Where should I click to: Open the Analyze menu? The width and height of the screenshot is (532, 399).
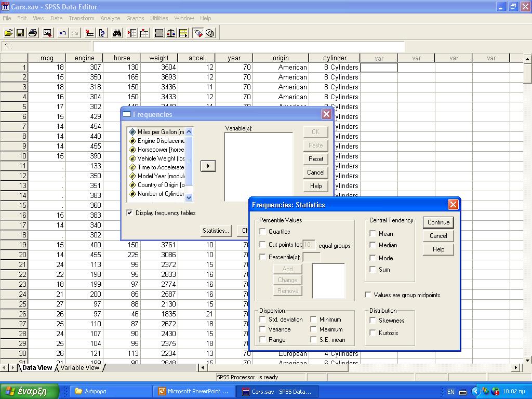[x=110, y=18]
